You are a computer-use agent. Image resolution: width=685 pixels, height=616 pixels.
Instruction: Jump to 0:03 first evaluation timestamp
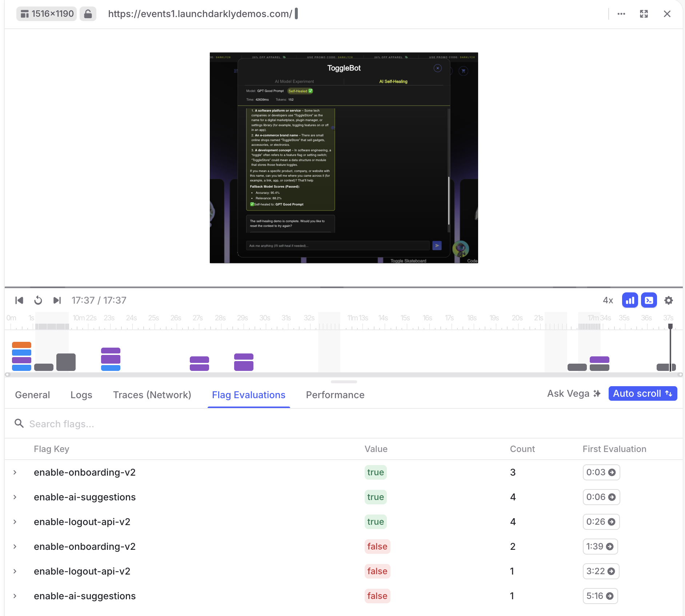[601, 472]
